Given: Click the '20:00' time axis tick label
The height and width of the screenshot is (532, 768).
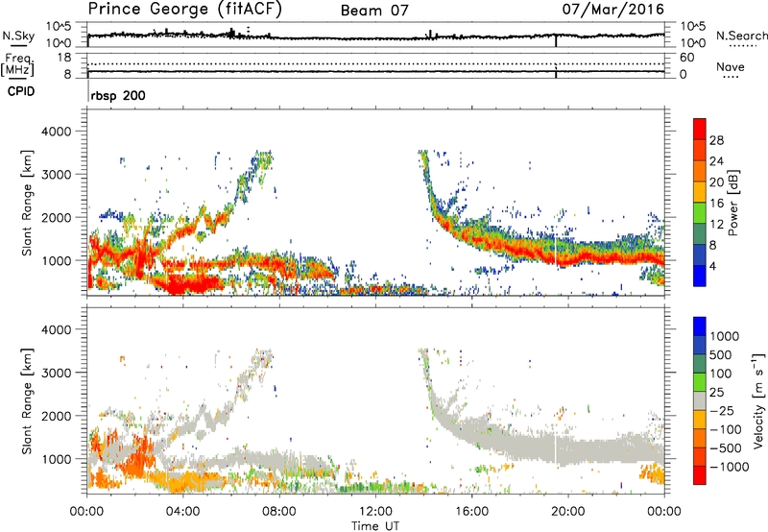Looking at the screenshot, I should tap(568, 512).
